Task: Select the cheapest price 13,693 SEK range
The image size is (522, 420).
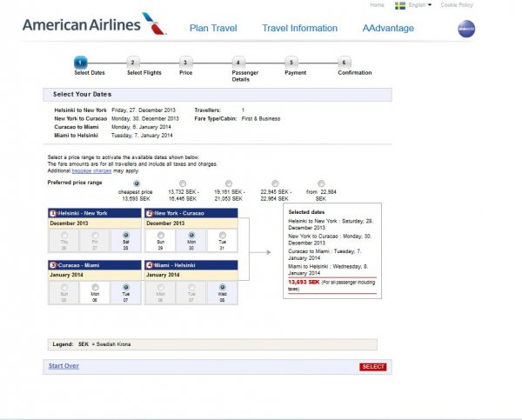Action: click(137, 183)
